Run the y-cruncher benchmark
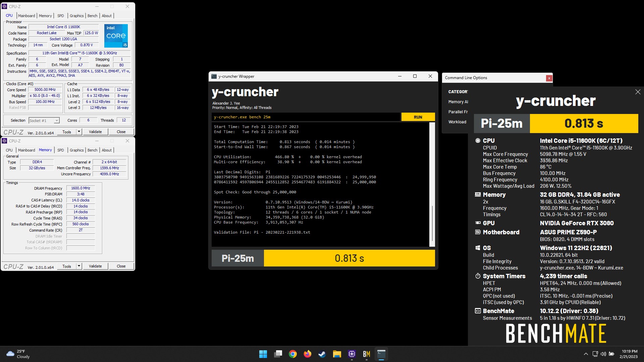 point(418,117)
